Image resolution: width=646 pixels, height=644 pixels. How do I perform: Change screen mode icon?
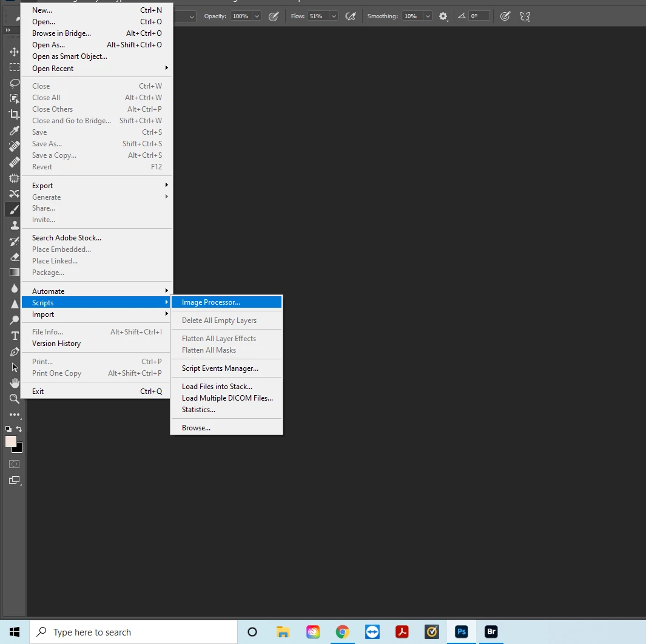coord(14,480)
